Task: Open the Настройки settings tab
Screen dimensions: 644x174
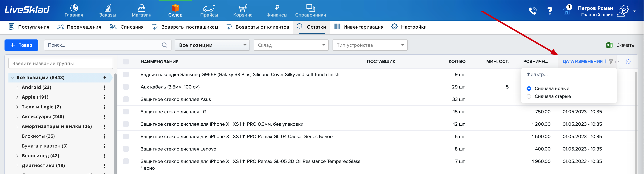Action: click(409, 27)
